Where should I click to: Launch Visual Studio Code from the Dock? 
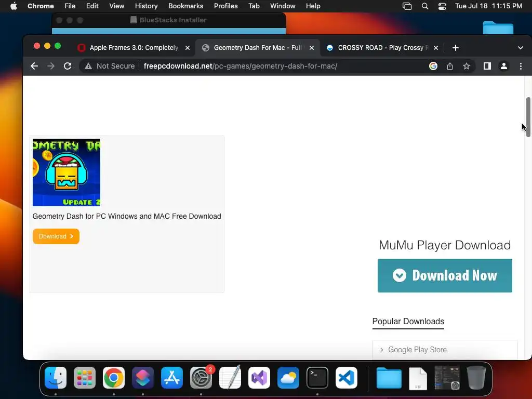[347, 378]
